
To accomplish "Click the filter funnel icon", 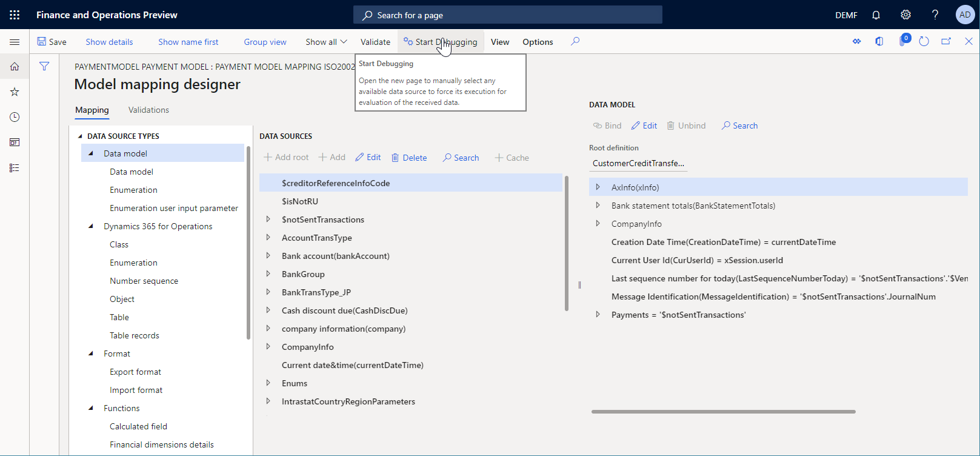I will tap(44, 66).
